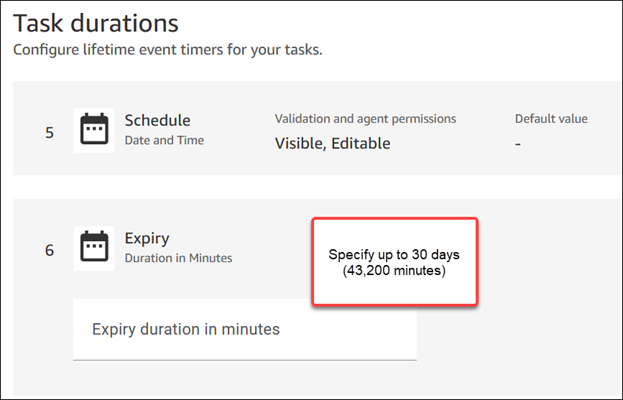Select the Expiry field title
This screenshot has width=623, height=400.
coord(147,239)
